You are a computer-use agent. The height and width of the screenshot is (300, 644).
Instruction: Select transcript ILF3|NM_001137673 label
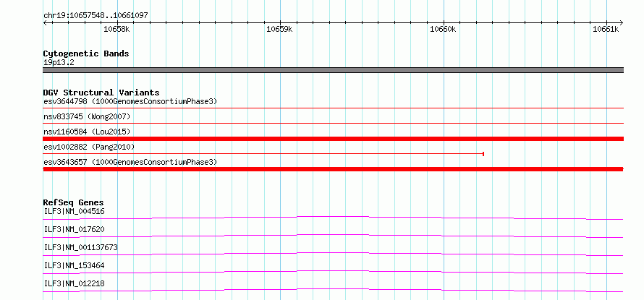81,247
